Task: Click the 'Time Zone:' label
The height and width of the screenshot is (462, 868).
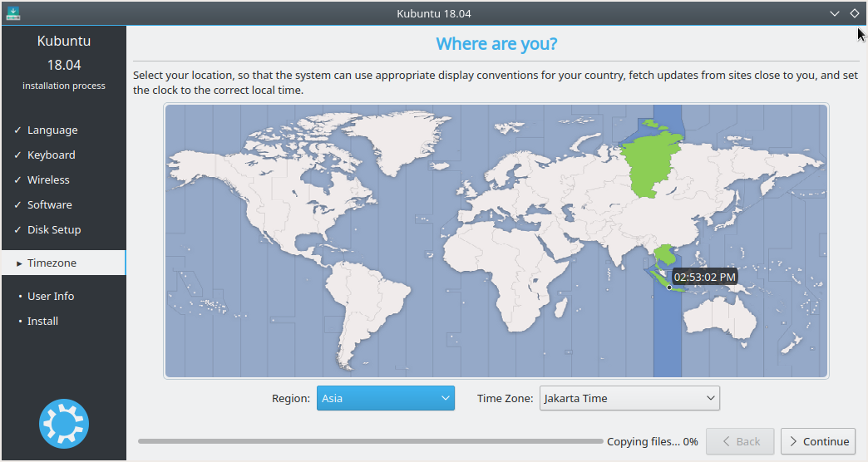Action: 505,398
